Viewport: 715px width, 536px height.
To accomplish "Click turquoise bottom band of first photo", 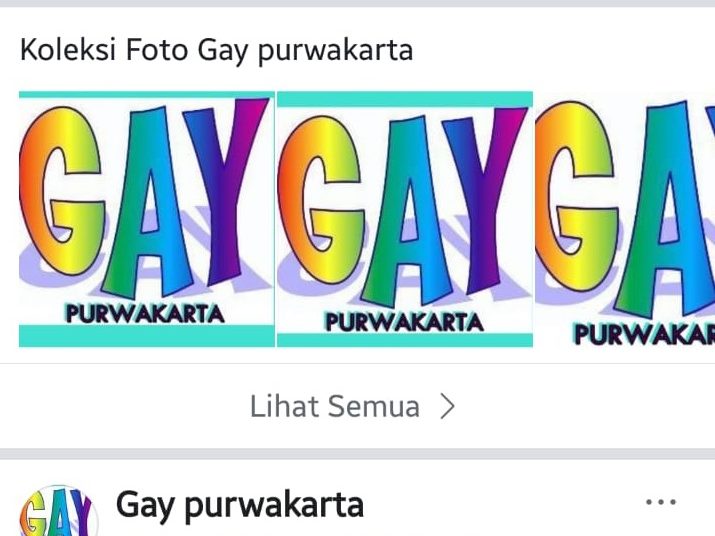I will 147,336.
